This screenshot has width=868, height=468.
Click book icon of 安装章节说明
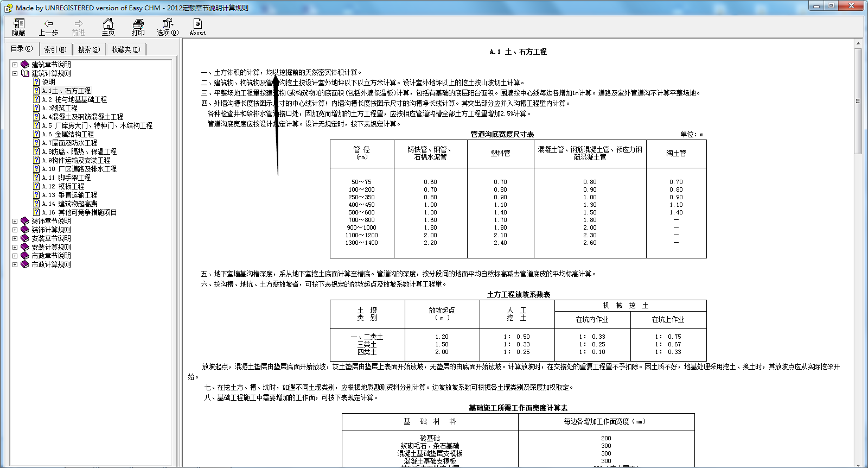coord(25,238)
